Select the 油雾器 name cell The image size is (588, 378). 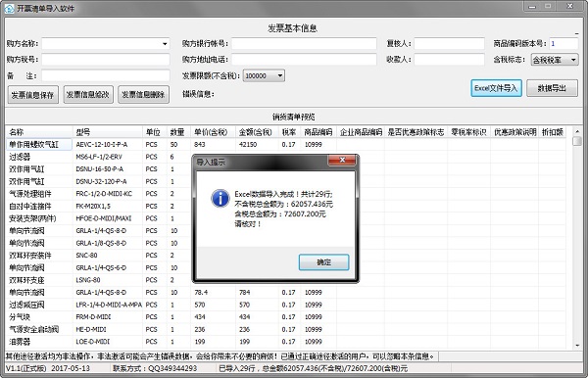click(39, 342)
